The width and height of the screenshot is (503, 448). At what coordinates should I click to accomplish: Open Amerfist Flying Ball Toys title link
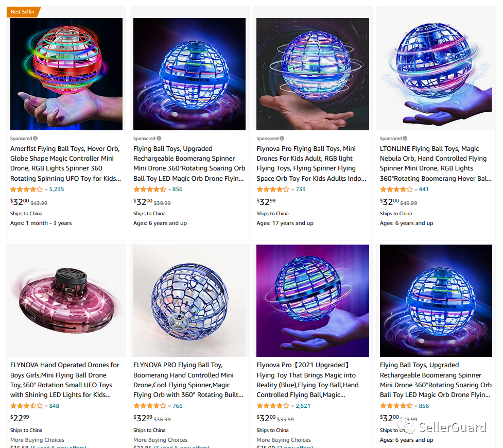pos(65,163)
